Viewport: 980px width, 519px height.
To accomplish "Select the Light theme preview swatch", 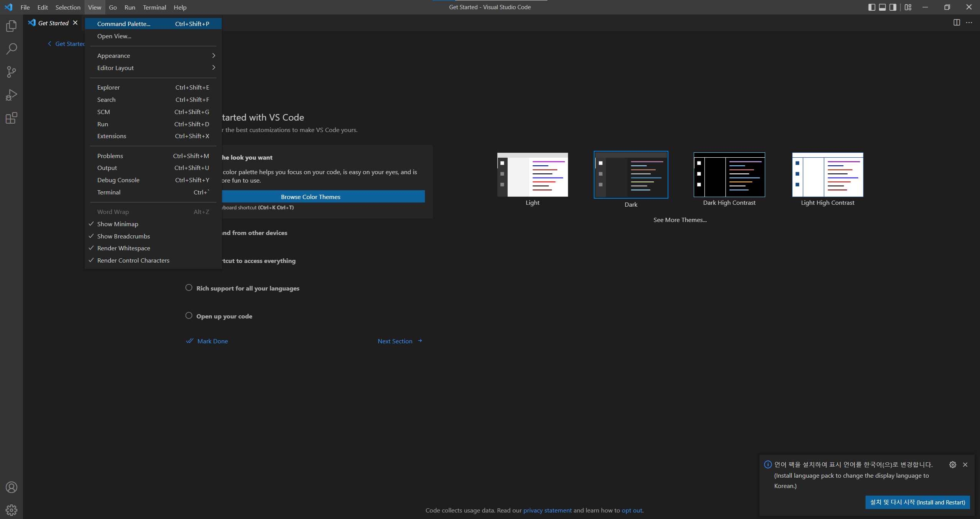I will [x=532, y=175].
